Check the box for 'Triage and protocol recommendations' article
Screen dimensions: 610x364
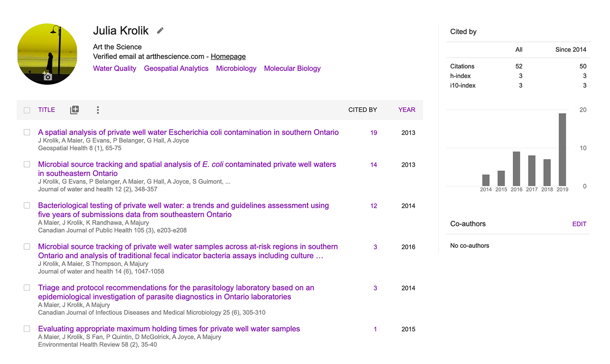(27, 288)
